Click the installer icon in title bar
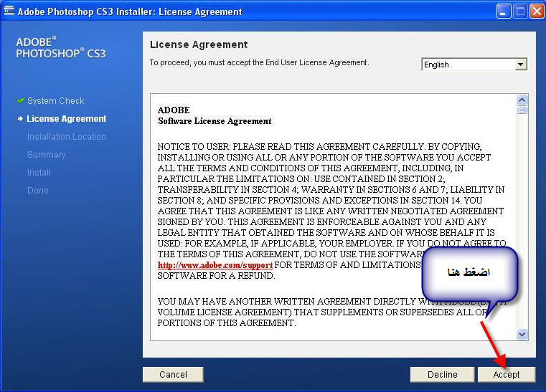546x392 pixels. [x=9, y=11]
